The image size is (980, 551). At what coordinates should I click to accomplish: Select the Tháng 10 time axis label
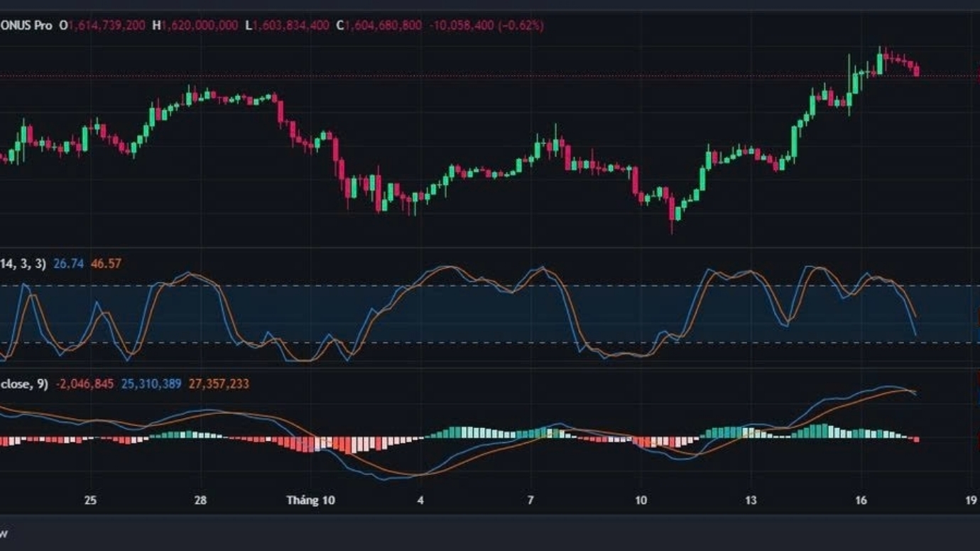[x=310, y=501]
